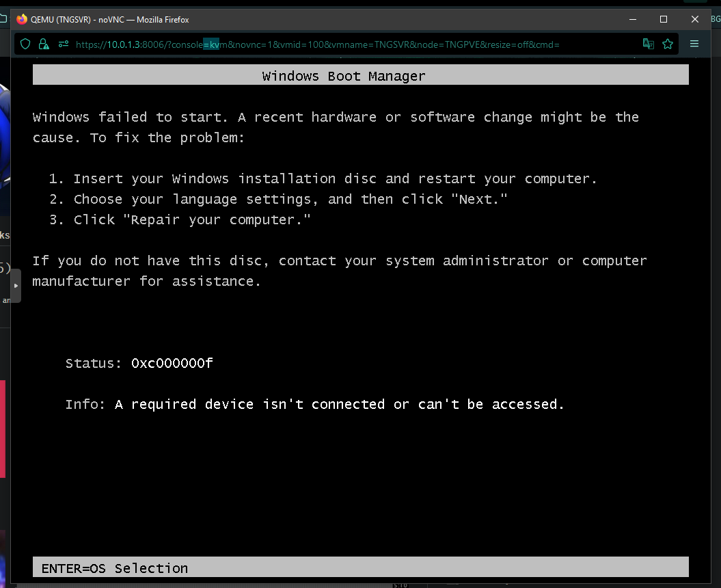Click the status code 0xc000000f
The width and height of the screenshot is (721, 588).
172,364
